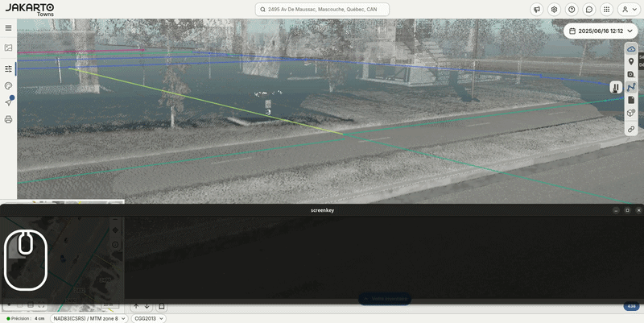Open settings via the gear cube icon
This screenshot has height=323, width=644.
click(x=554, y=10)
